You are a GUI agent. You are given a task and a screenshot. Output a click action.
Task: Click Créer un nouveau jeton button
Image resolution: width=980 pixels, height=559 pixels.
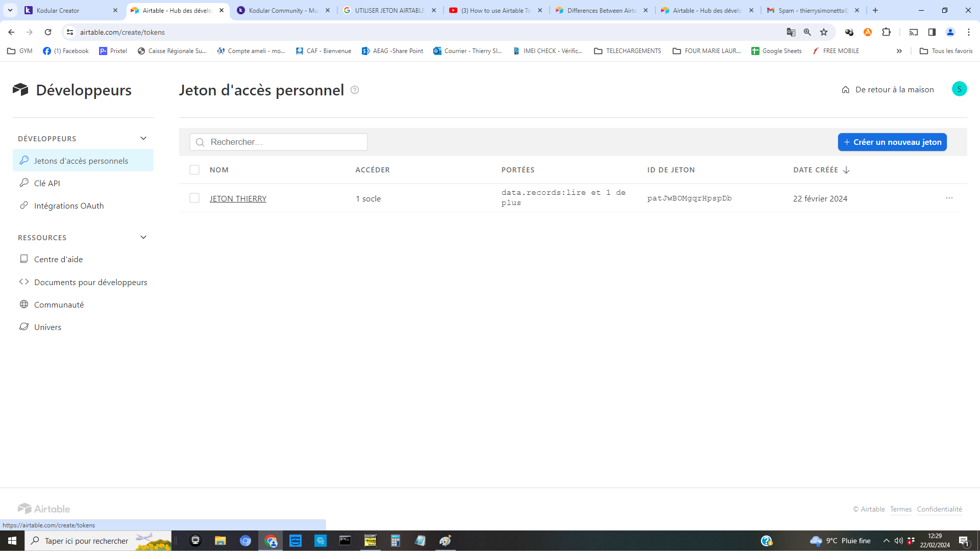(892, 142)
